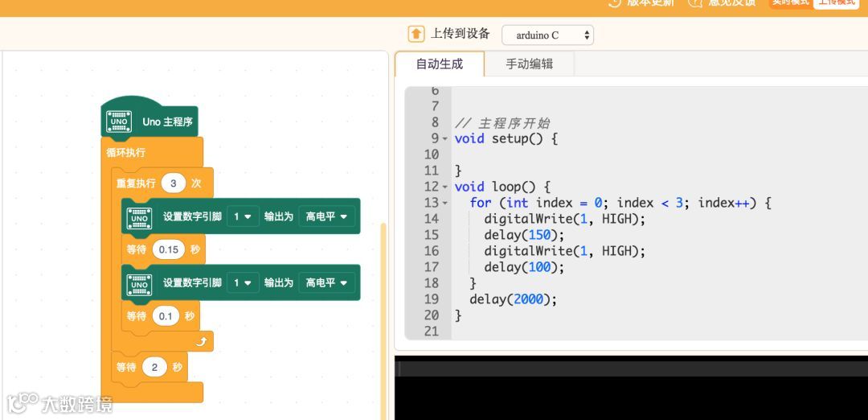
Task: Click the UNO board icon on Uno 主程序 block
Action: coord(119,121)
